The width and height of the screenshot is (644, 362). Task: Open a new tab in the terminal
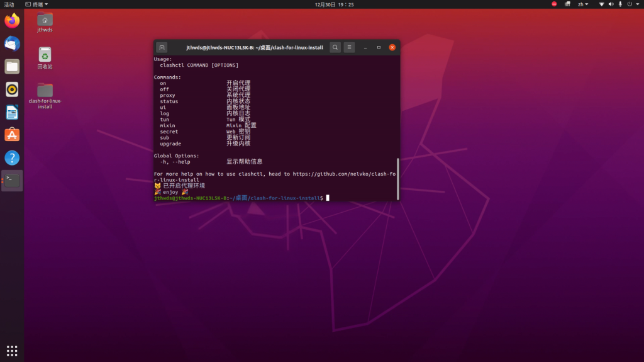tap(162, 47)
